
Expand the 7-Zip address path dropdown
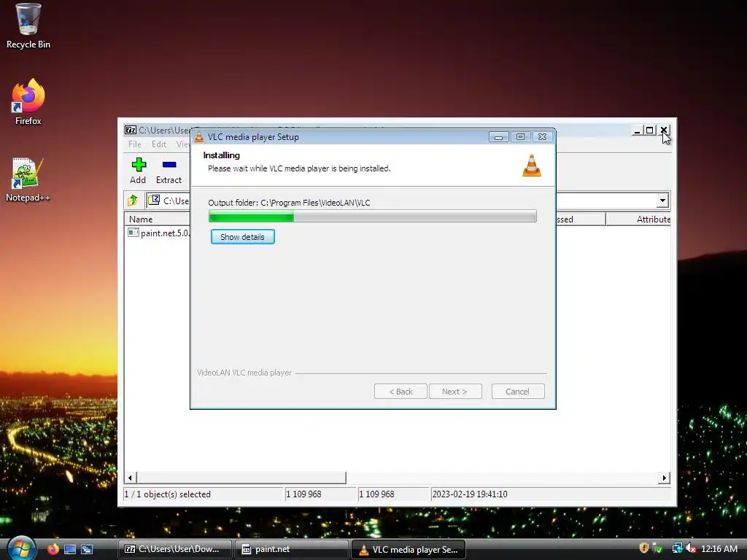point(662,201)
